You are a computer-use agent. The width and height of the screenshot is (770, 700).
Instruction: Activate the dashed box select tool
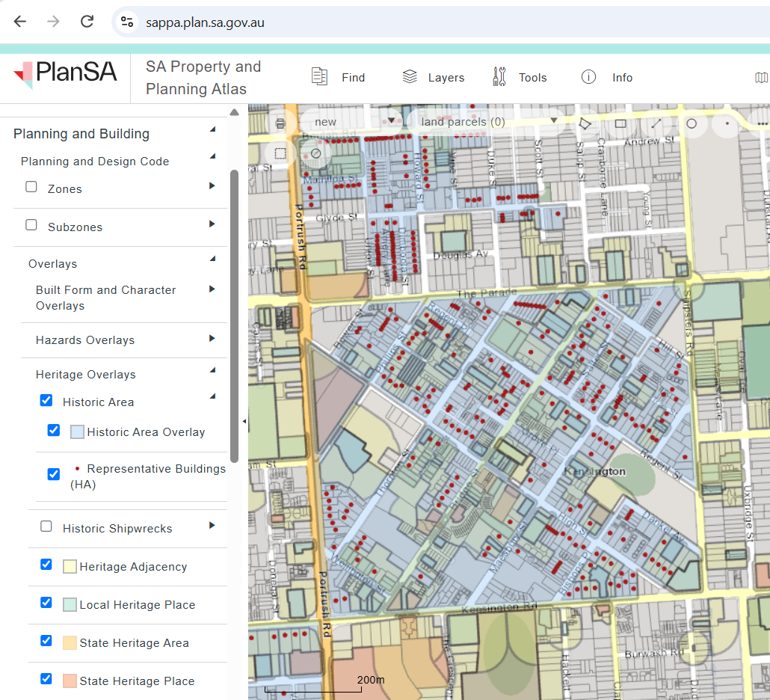pos(280,153)
